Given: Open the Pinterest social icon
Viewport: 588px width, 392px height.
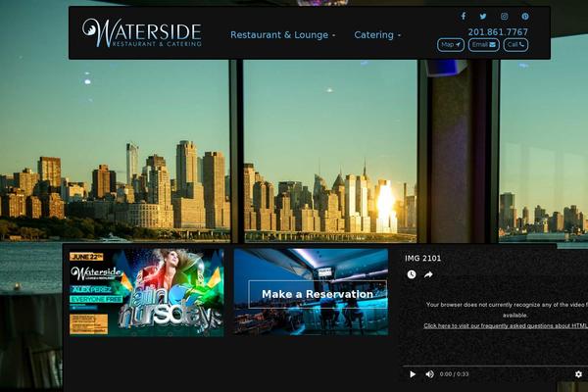Looking at the screenshot, I should click(x=525, y=16).
